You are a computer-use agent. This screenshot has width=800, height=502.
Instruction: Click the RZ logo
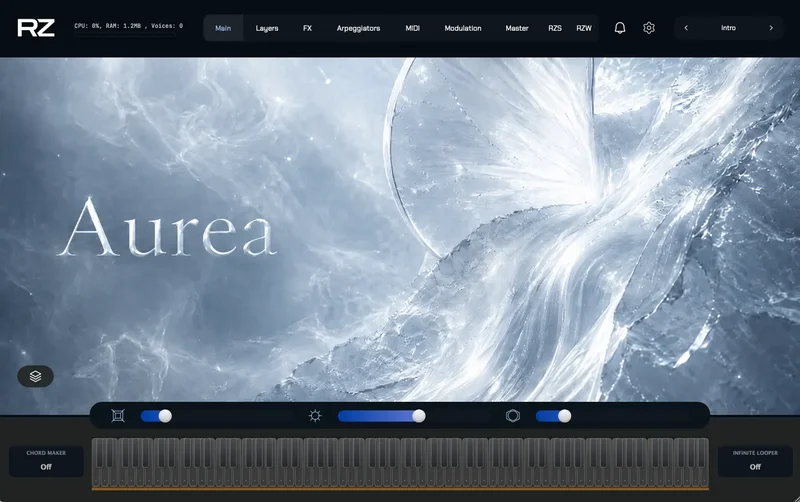coord(36,28)
